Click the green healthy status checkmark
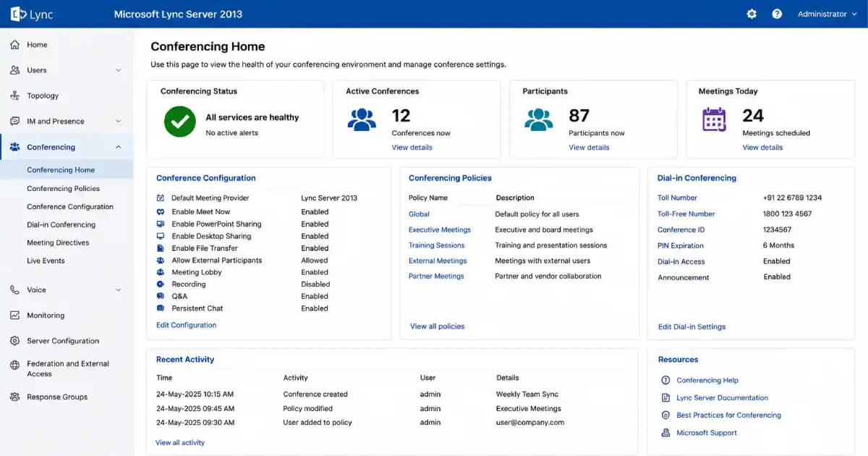The width and height of the screenshot is (868, 456). [179, 121]
